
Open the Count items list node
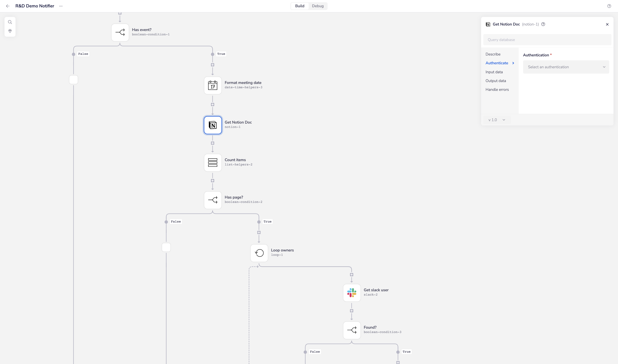tap(213, 162)
